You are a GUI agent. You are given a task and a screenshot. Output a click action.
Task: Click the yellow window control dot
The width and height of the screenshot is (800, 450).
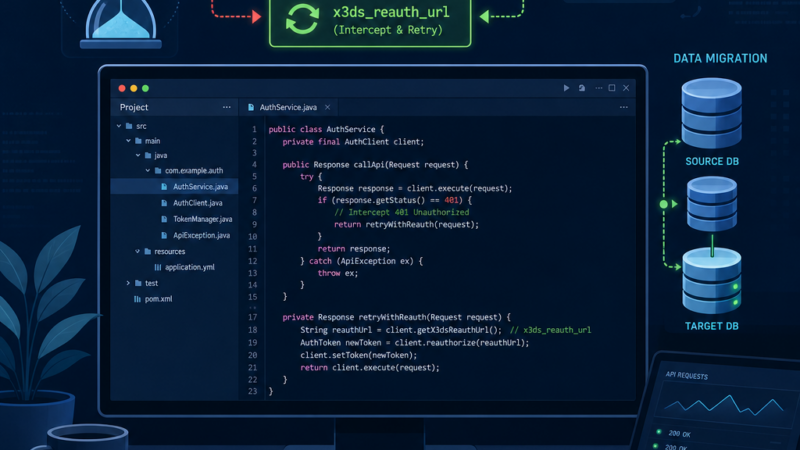[134, 88]
